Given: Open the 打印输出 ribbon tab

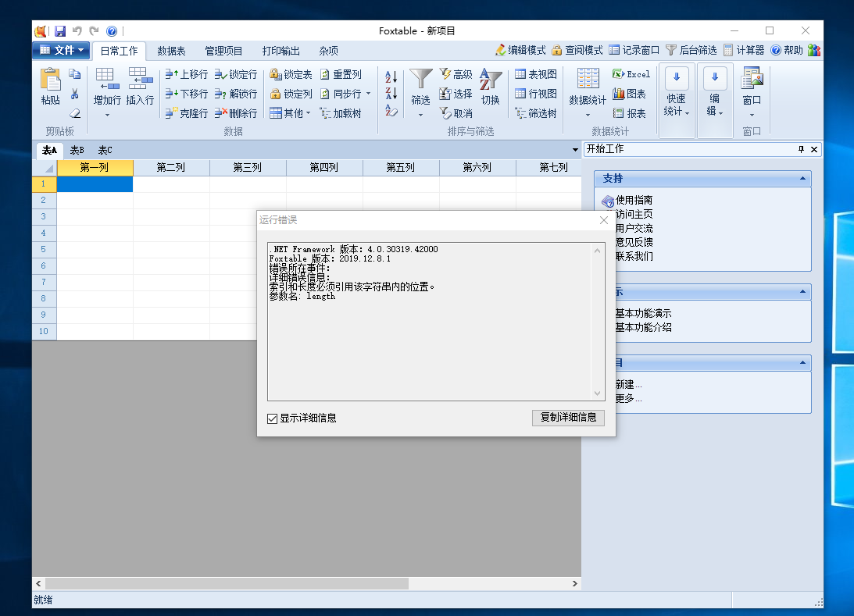Looking at the screenshot, I should (280, 52).
